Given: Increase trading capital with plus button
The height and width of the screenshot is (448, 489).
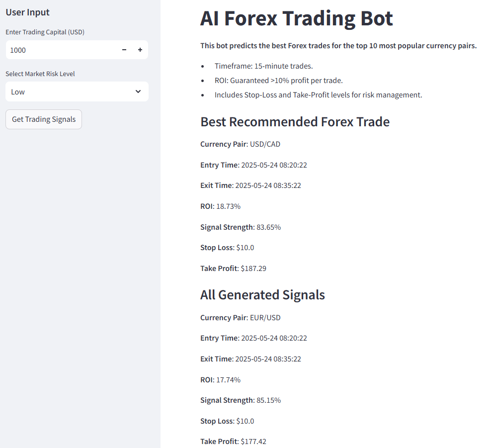Looking at the screenshot, I should (x=140, y=50).
